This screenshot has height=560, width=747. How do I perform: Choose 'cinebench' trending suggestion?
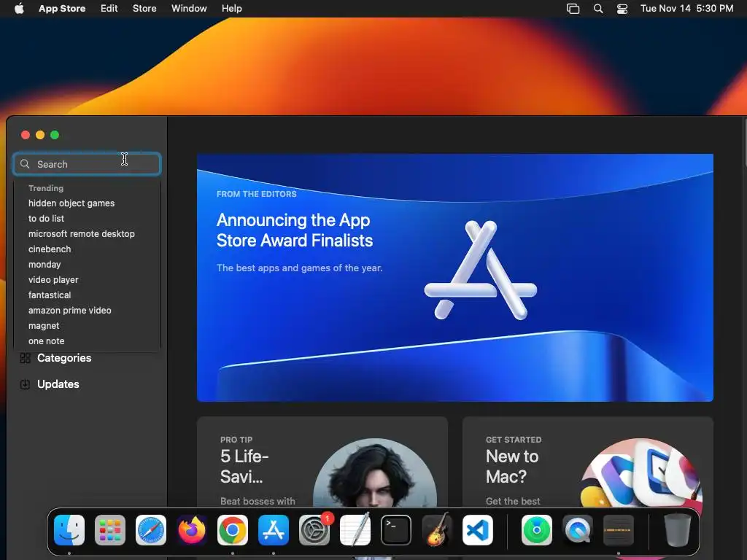tap(50, 249)
